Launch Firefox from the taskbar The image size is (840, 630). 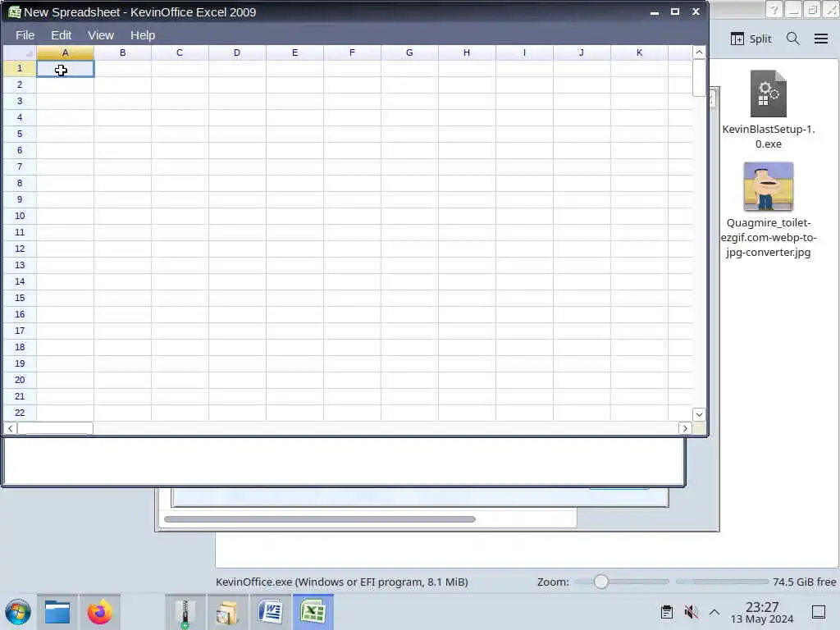tap(99, 612)
